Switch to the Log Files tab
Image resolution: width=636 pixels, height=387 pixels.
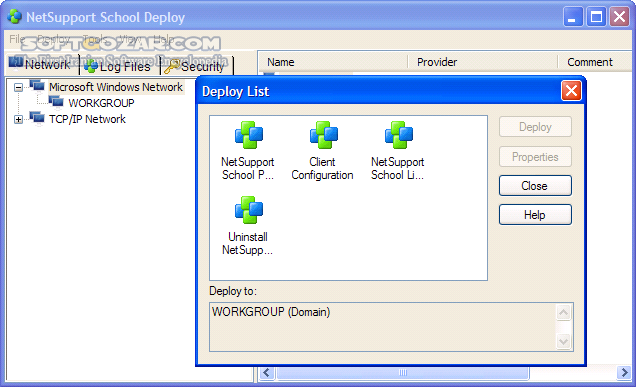click(x=120, y=66)
